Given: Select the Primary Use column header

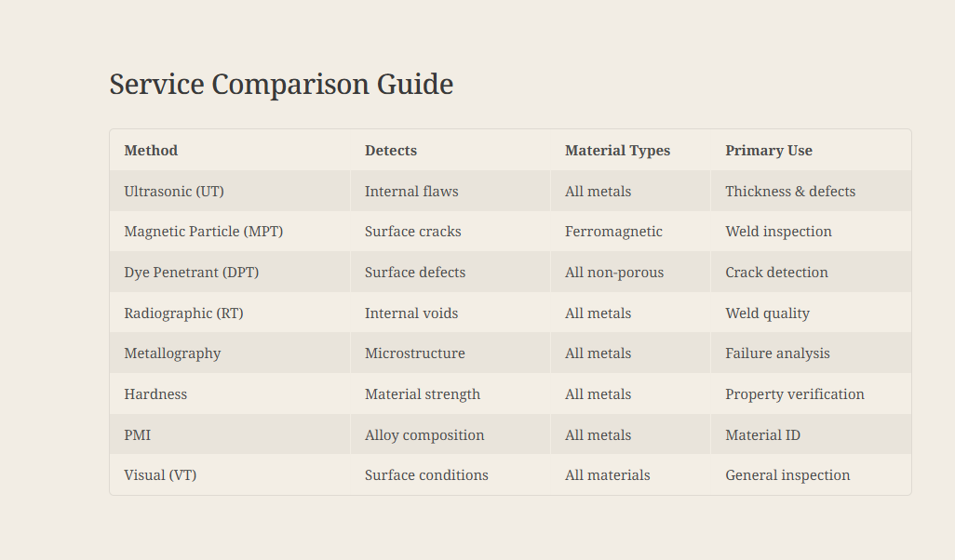Looking at the screenshot, I should click(x=769, y=151).
